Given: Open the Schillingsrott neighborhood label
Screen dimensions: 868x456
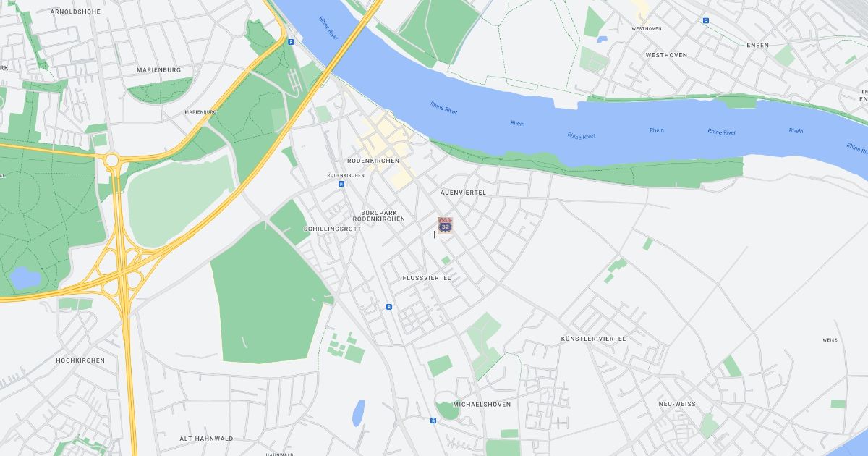Looking at the screenshot, I should click(x=332, y=229).
